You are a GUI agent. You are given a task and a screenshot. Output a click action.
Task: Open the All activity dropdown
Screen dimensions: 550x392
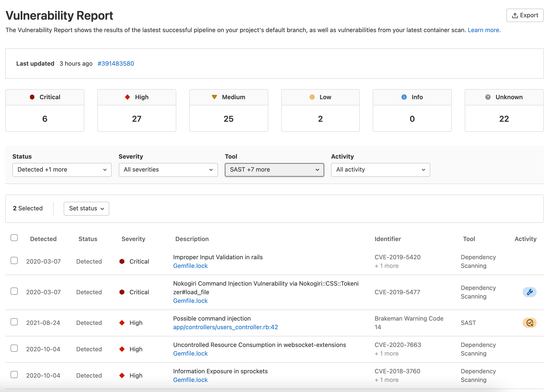click(x=380, y=170)
